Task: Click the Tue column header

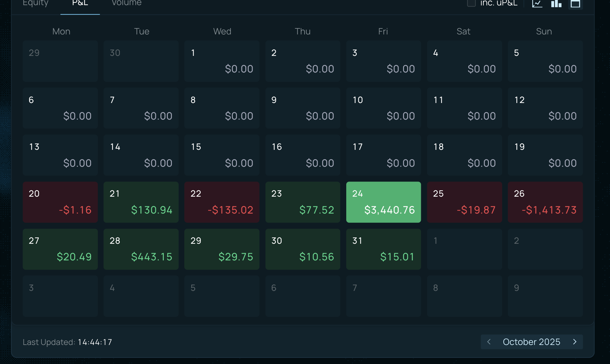Action: (x=142, y=31)
